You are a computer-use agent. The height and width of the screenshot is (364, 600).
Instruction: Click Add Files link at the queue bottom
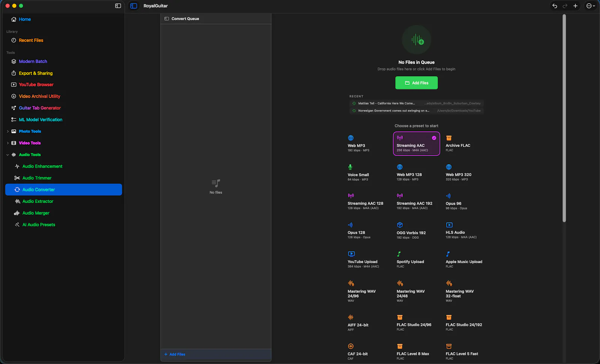pos(175,354)
